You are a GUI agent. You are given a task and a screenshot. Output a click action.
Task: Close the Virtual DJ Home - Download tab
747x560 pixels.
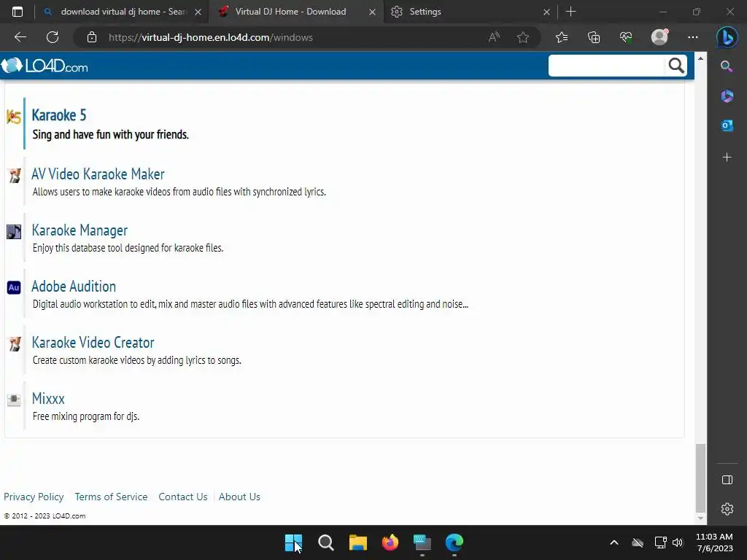[x=372, y=12]
